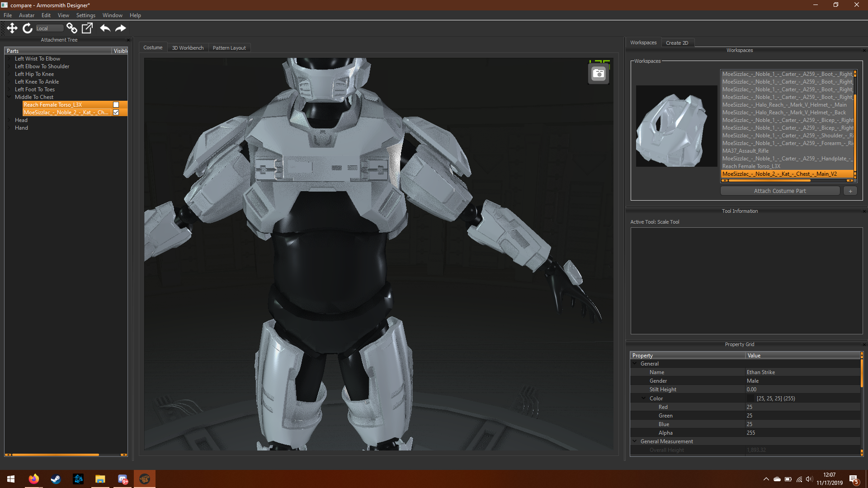Open the Settings menu
Image resolution: width=868 pixels, height=488 pixels.
(86, 15)
